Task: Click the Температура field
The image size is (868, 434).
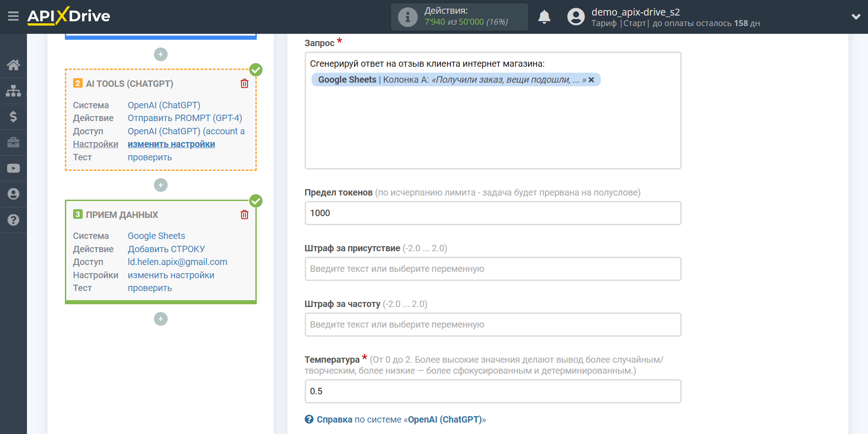Action: point(493,391)
